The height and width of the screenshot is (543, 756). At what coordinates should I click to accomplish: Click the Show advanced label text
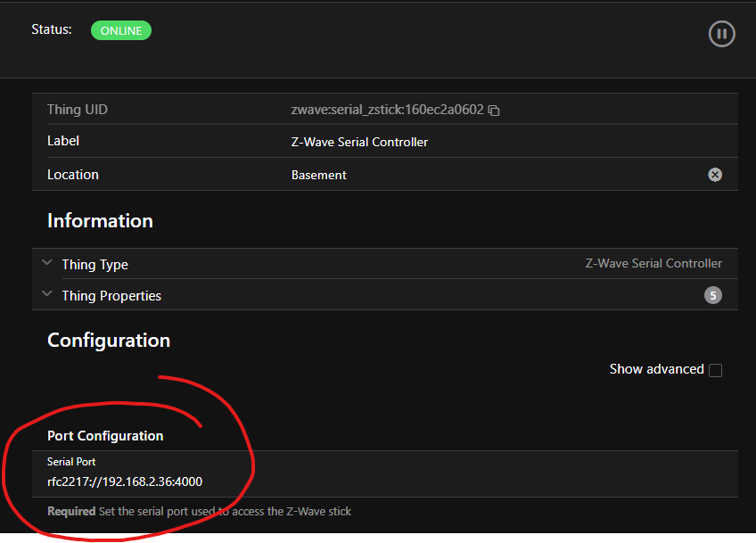point(656,369)
